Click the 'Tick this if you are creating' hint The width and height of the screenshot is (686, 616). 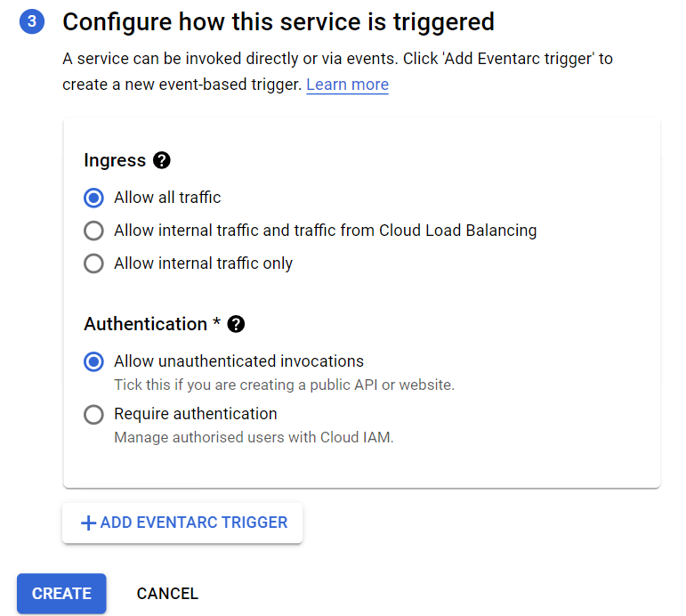coord(284,385)
